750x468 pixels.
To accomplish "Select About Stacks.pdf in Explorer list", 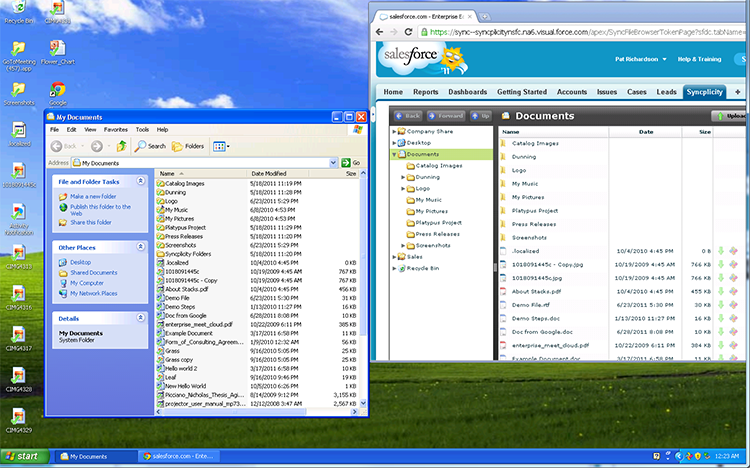I will (x=182, y=289).
